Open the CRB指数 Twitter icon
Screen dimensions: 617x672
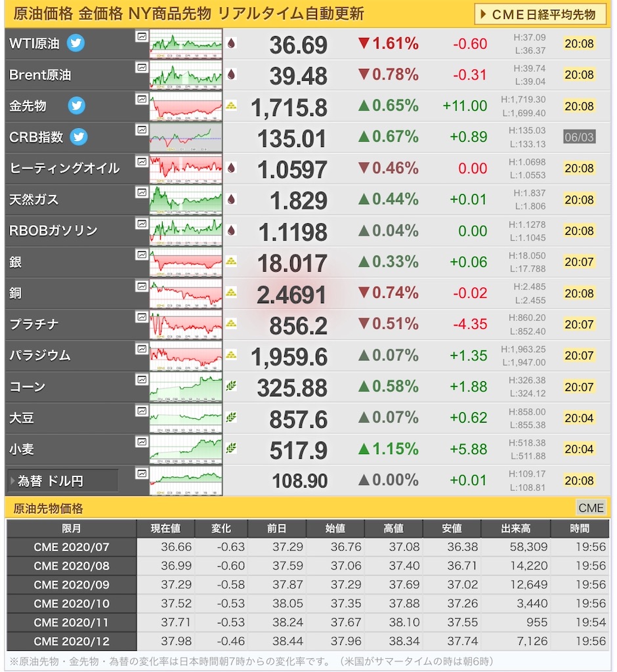[79, 136]
